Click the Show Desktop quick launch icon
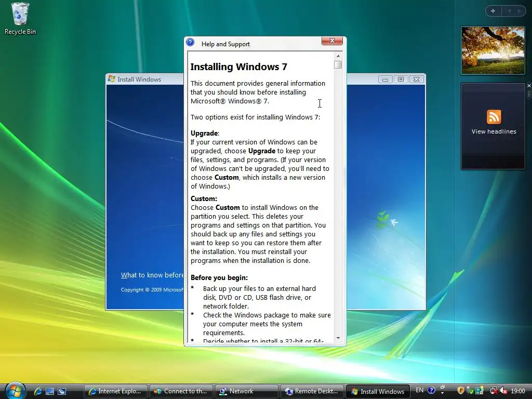The width and height of the screenshot is (532, 399). 50,391
